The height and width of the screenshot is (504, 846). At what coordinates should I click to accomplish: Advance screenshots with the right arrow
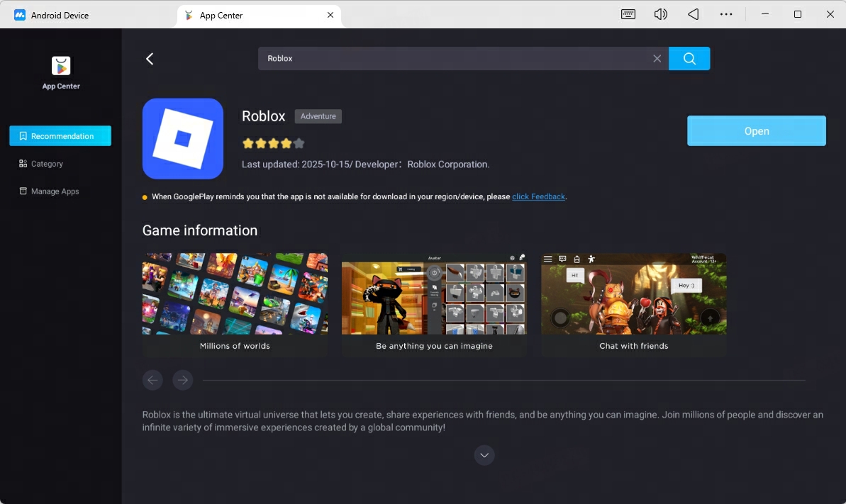182,380
